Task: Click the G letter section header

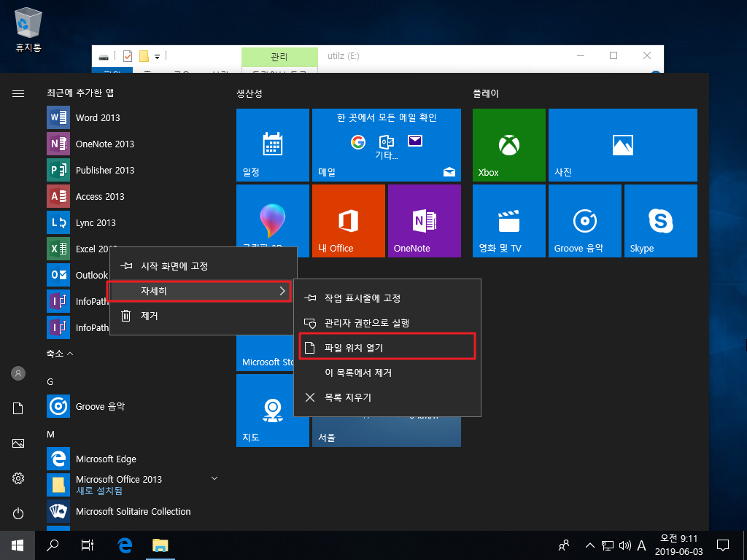Action: coord(50,382)
